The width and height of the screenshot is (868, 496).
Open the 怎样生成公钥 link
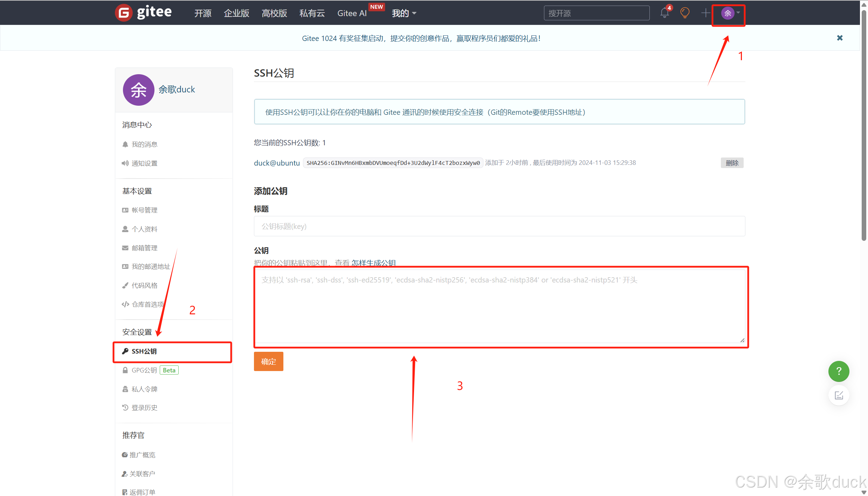click(x=373, y=263)
